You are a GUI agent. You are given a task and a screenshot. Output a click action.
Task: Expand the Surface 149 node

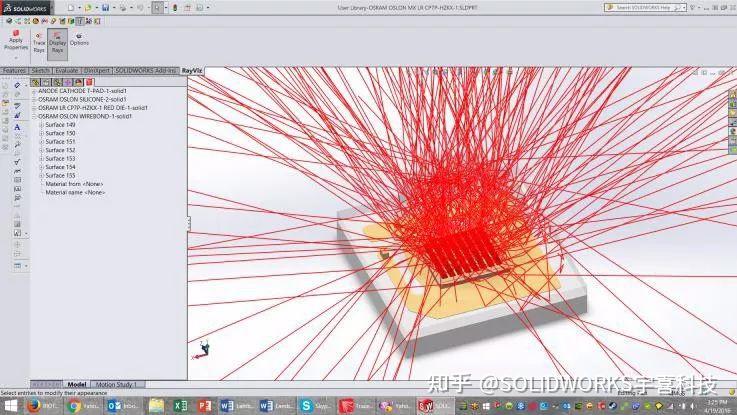(x=41, y=125)
